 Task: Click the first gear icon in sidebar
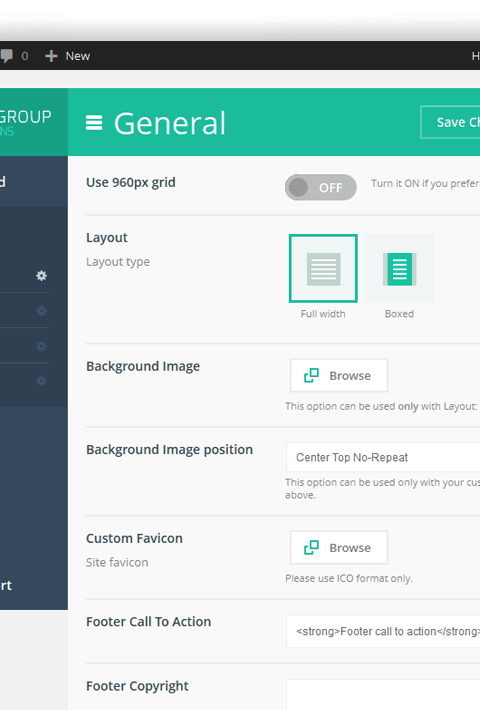(x=42, y=275)
